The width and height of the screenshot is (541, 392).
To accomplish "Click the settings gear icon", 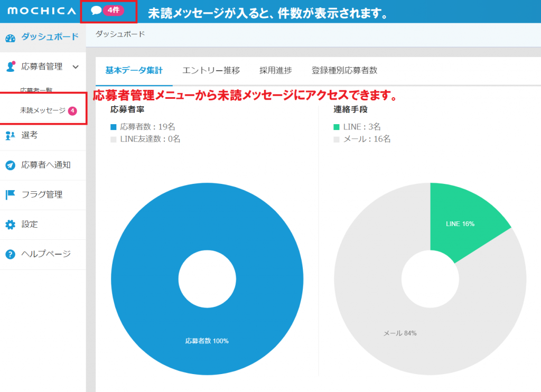I will 10,225.
